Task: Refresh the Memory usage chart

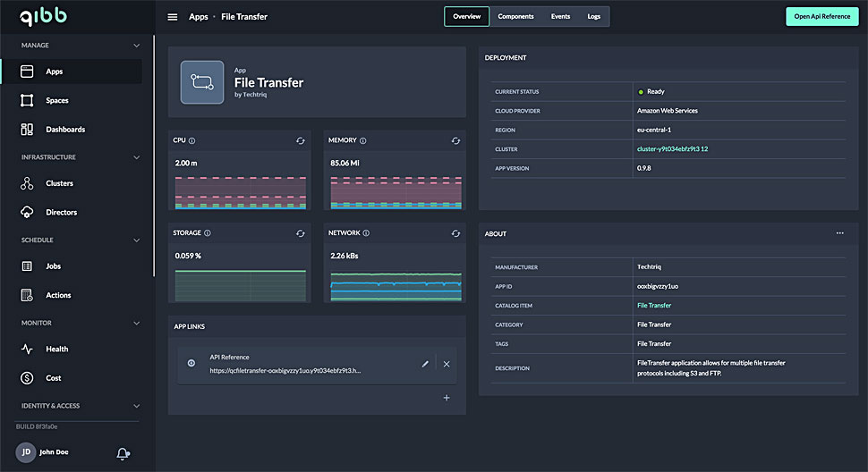Action: point(455,140)
